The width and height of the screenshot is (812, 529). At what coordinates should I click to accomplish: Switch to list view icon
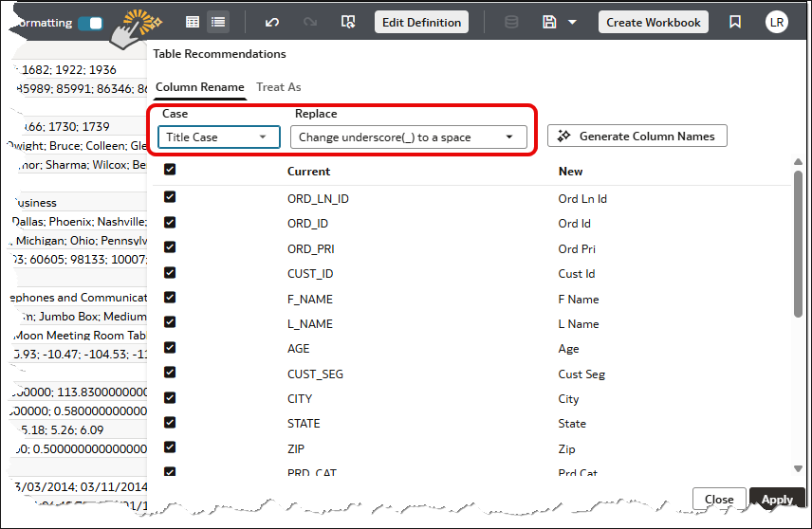tap(218, 22)
